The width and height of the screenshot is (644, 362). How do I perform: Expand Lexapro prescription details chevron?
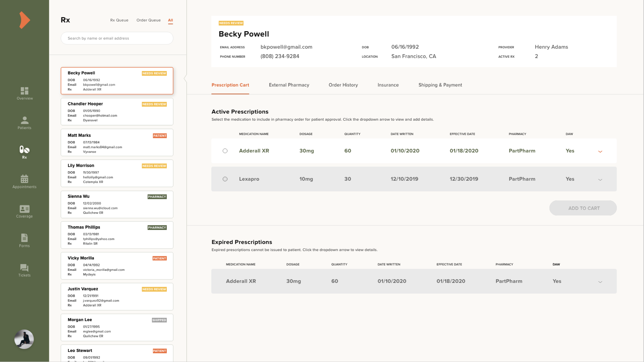[600, 180]
